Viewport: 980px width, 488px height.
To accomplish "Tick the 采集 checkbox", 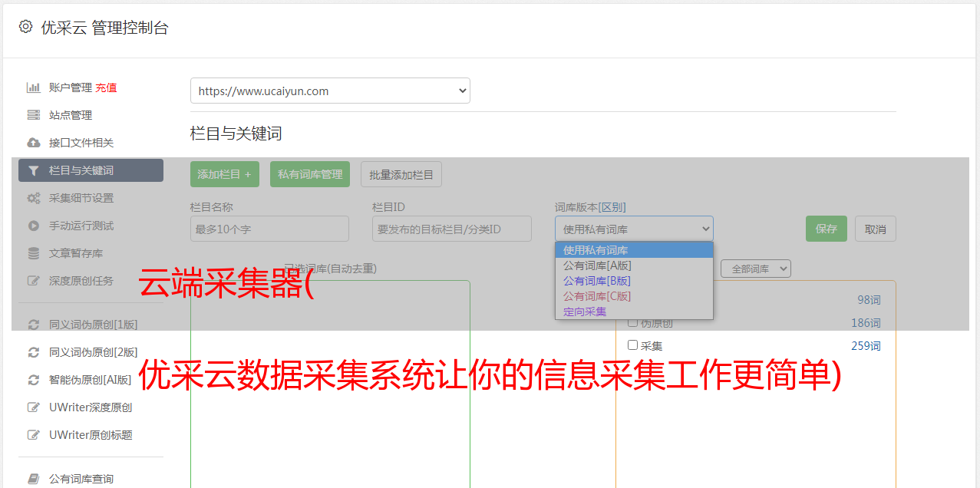I will tap(633, 345).
